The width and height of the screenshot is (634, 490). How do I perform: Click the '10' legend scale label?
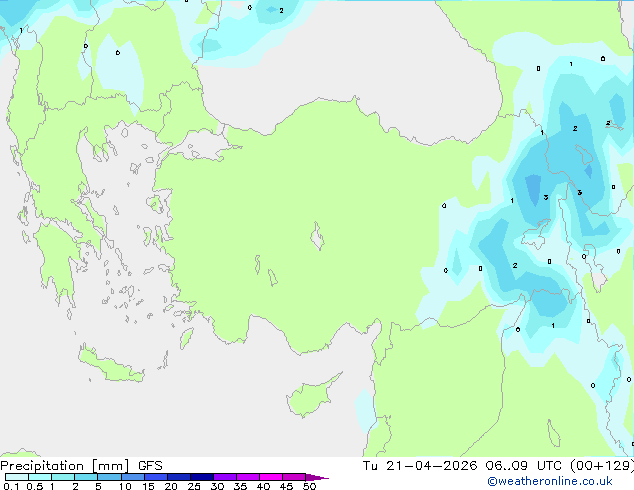click(125, 486)
